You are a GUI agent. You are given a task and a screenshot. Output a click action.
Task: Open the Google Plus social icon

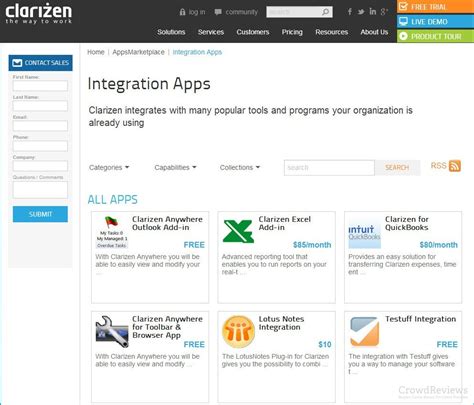[x=384, y=12]
